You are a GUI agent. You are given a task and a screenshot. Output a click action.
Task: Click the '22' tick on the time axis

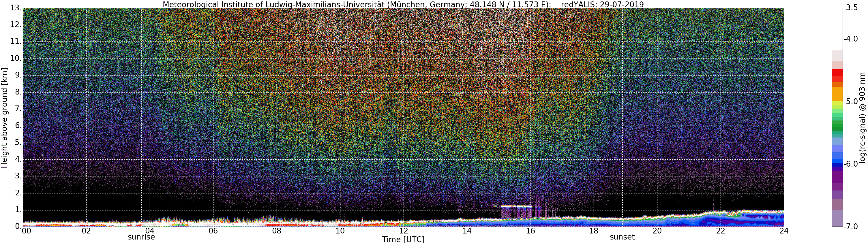tap(720, 231)
